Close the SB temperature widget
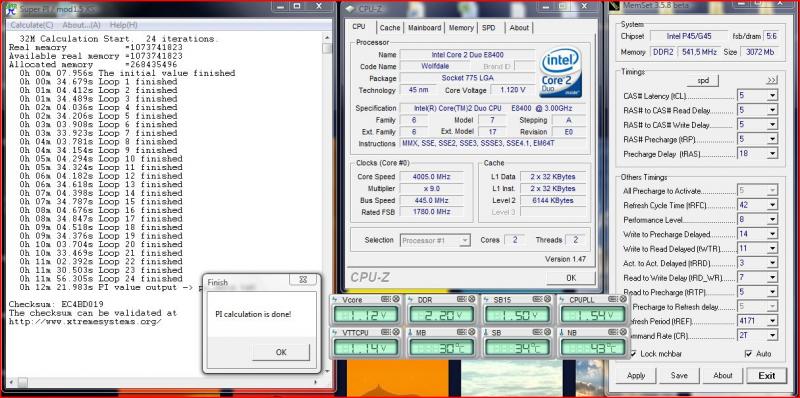The height and width of the screenshot is (398, 800). click(x=548, y=332)
